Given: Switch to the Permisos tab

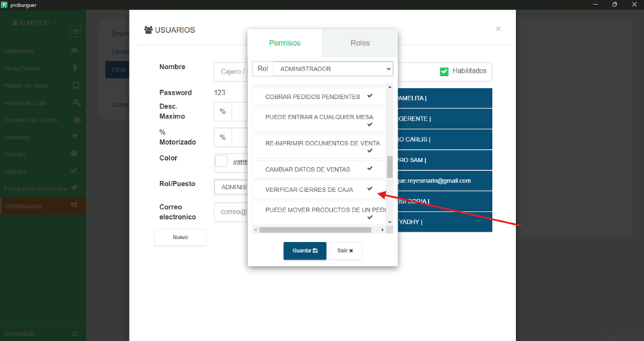Looking at the screenshot, I should point(285,43).
